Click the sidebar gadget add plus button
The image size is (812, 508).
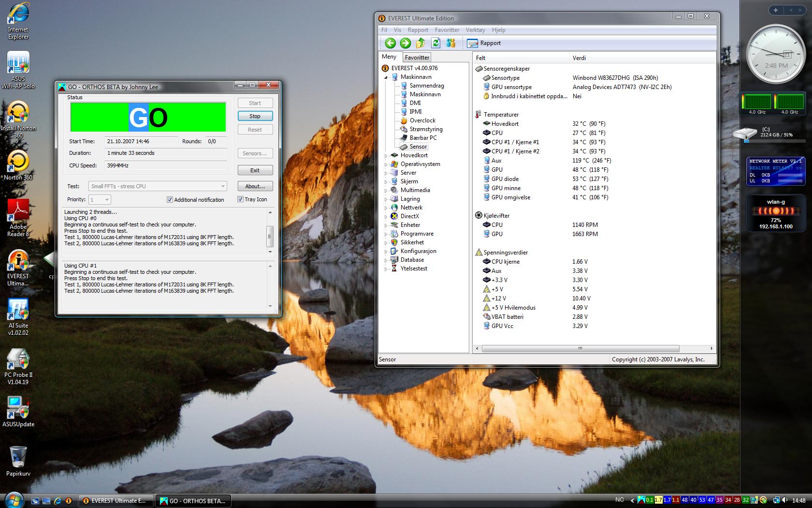click(776, 10)
